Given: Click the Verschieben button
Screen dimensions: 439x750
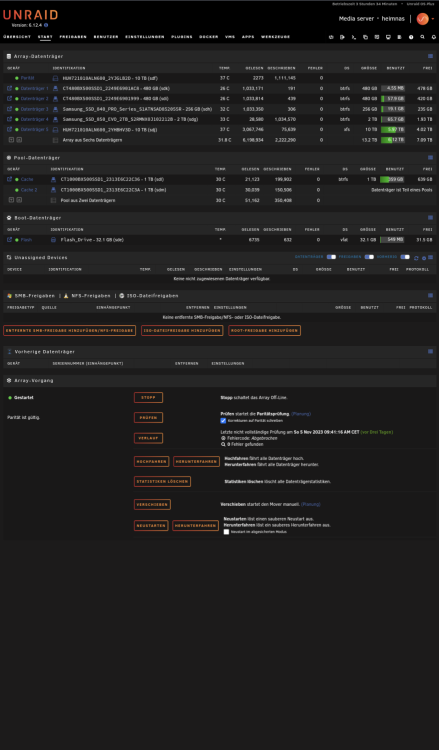Looking at the screenshot, I should click(x=152, y=505).
